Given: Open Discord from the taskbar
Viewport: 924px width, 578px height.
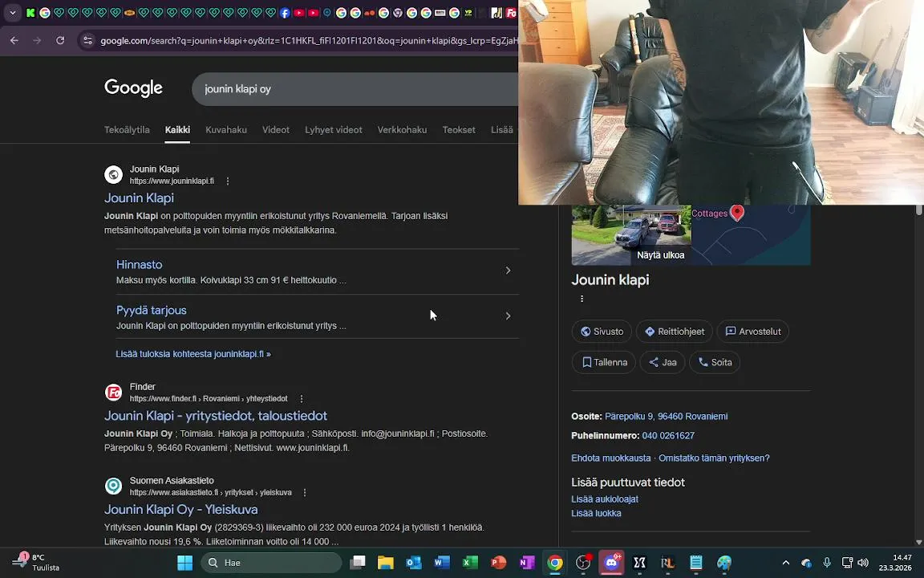Looking at the screenshot, I should pos(611,563).
